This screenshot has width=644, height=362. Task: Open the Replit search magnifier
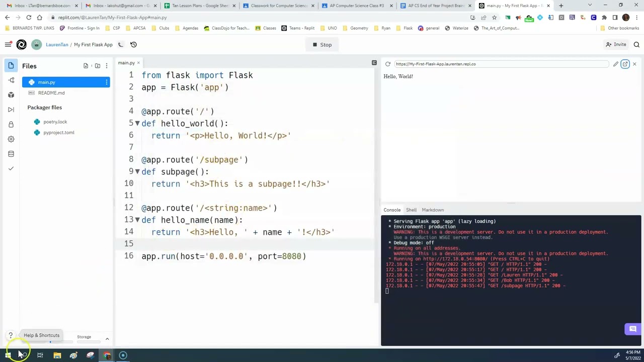click(x=636, y=45)
